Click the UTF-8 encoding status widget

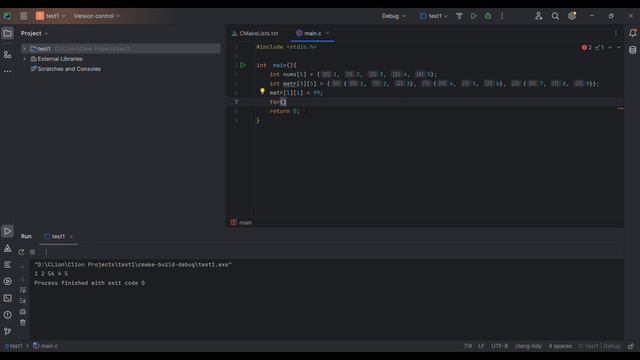point(500,346)
